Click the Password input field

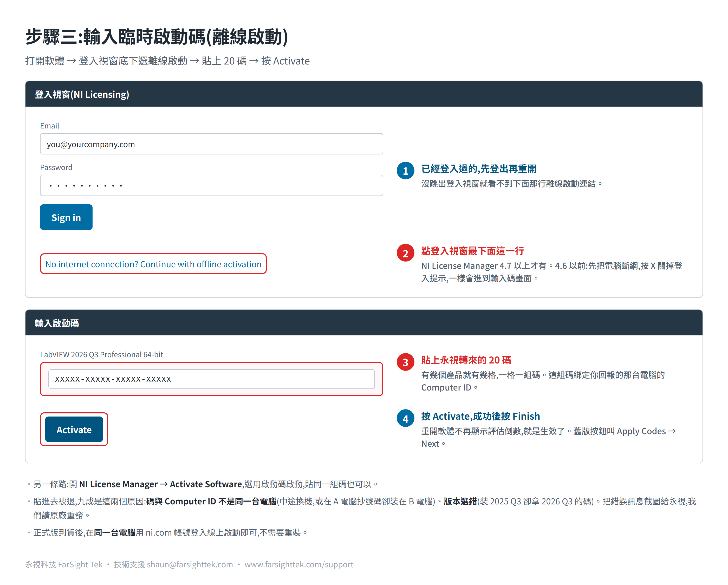click(x=211, y=185)
